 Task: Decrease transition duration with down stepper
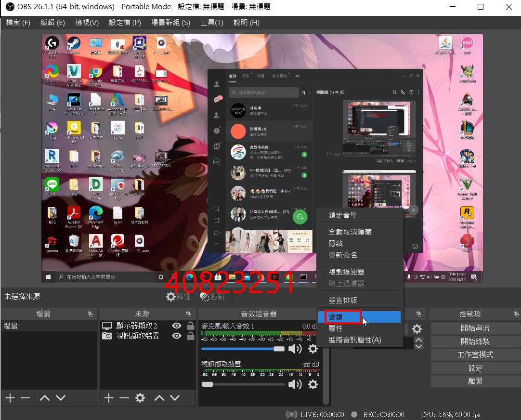tap(418, 346)
